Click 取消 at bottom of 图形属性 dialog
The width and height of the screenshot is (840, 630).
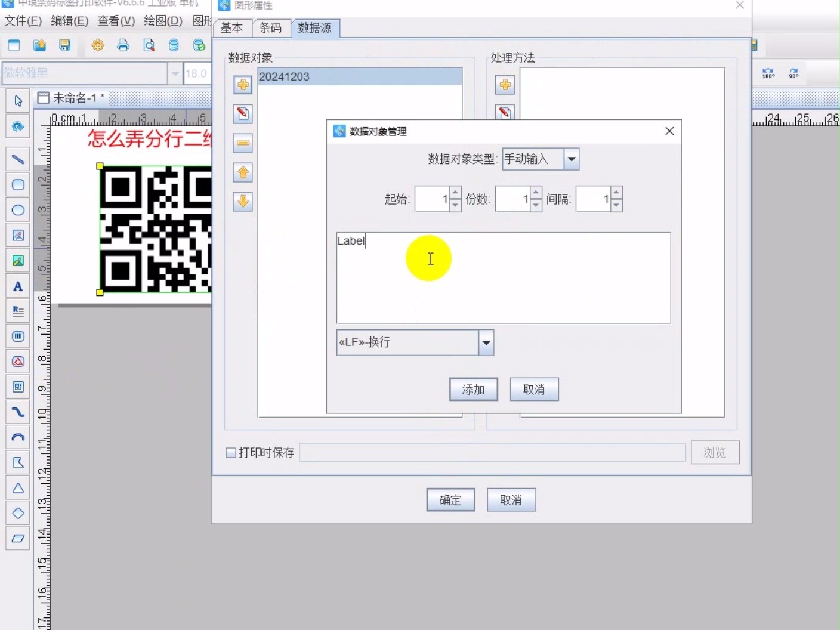(x=511, y=500)
